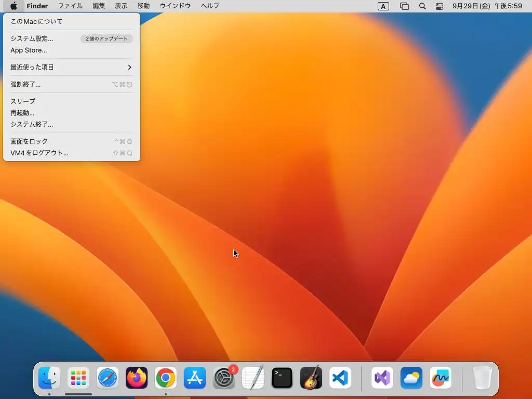Launch purple Visual Studio icon in Dock
Viewport: 532px width, 399px height.
click(x=382, y=378)
